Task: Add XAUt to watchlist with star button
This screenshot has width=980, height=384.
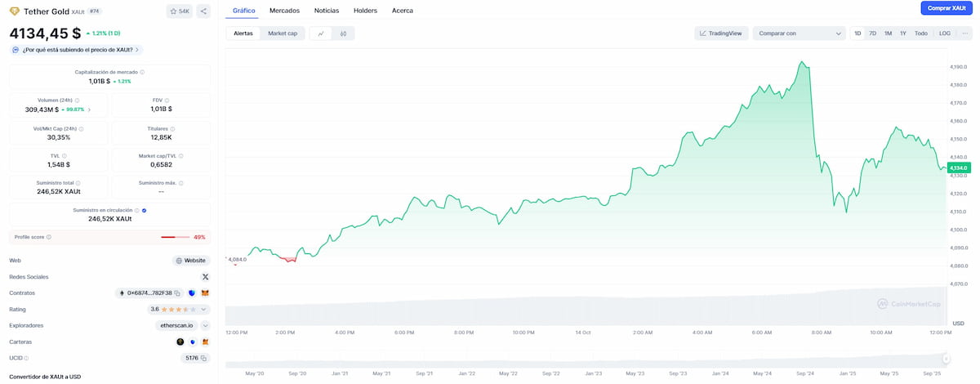Action: [179, 11]
